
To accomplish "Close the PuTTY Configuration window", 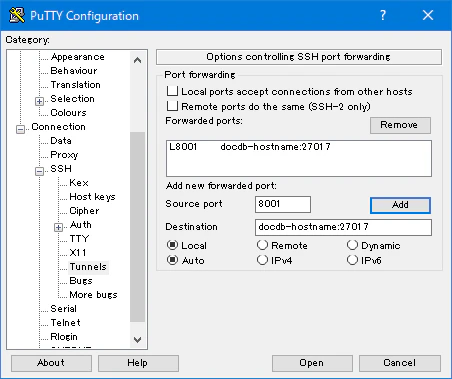I will point(428,15).
